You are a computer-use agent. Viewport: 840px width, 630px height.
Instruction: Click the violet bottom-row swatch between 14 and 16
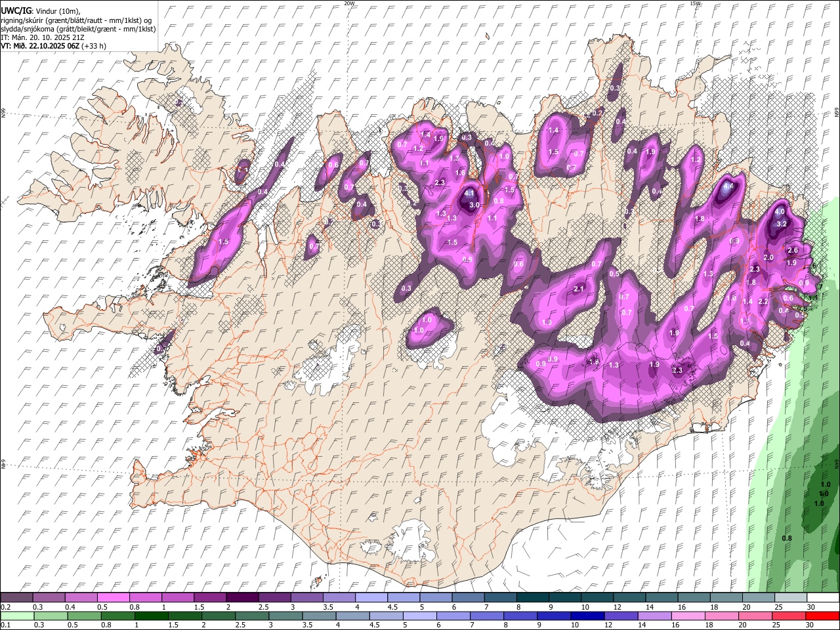tap(654, 616)
